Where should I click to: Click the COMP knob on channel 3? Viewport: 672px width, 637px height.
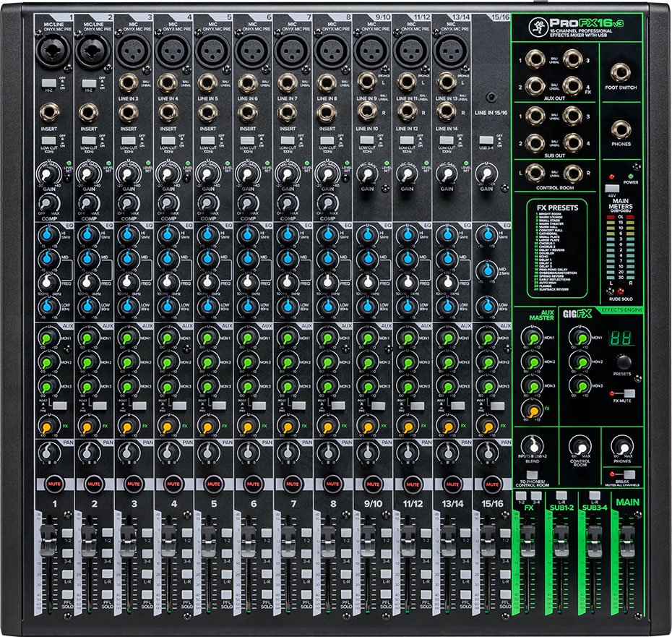[128, 202]
